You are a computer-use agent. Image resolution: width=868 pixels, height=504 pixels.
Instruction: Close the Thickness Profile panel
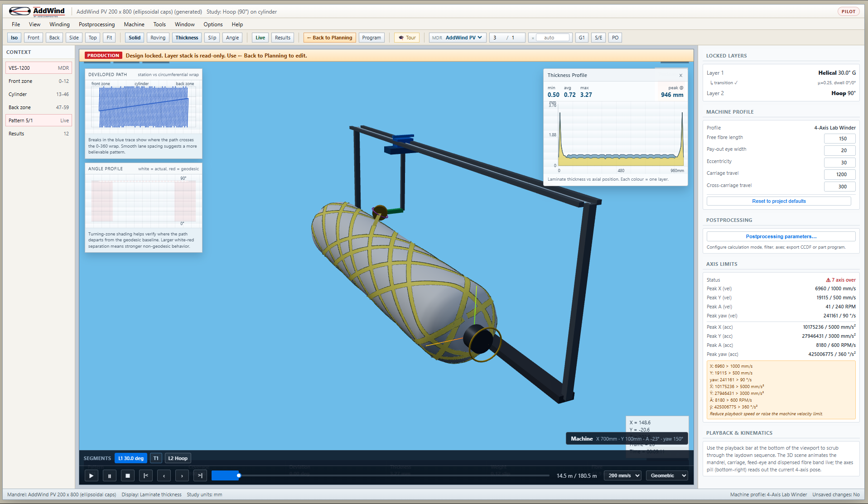point(680,75)
